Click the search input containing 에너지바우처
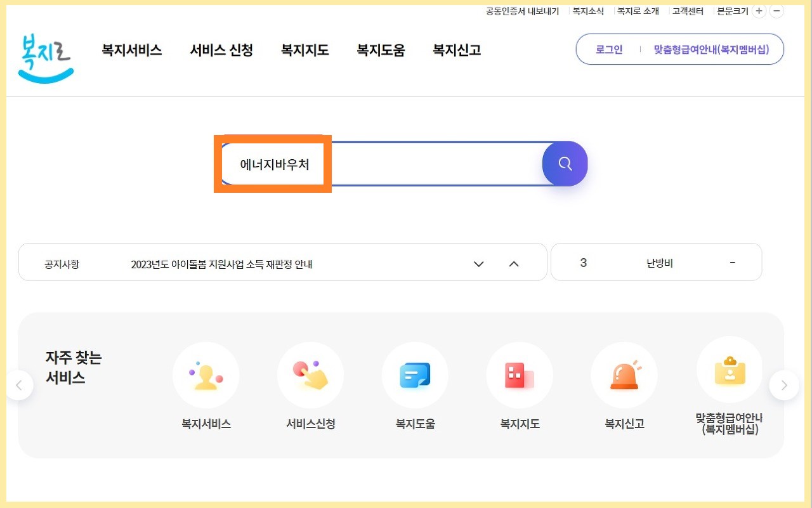 tap(273, 164)
